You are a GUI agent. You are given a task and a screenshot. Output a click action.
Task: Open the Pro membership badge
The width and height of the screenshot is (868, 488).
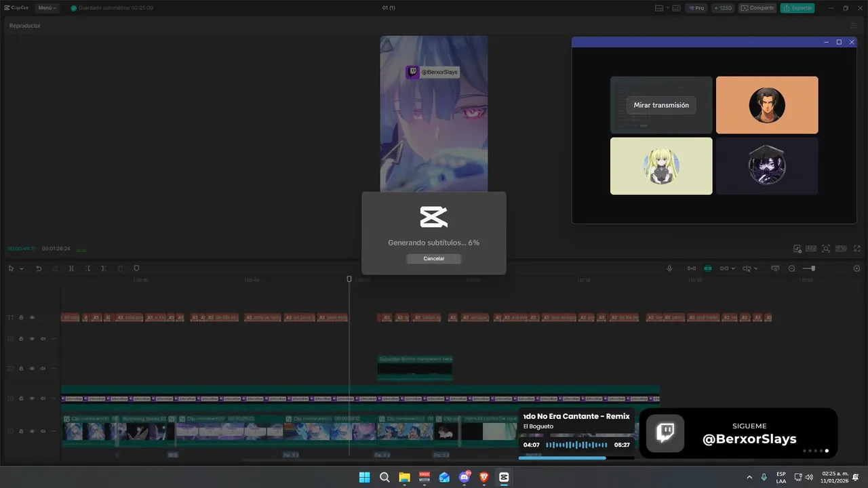point(696,8)
